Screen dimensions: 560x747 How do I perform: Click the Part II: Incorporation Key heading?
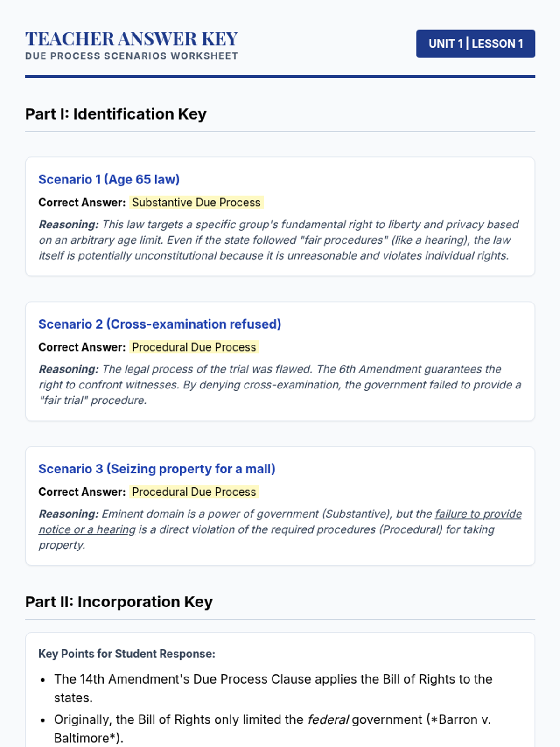tap(119, 602)
